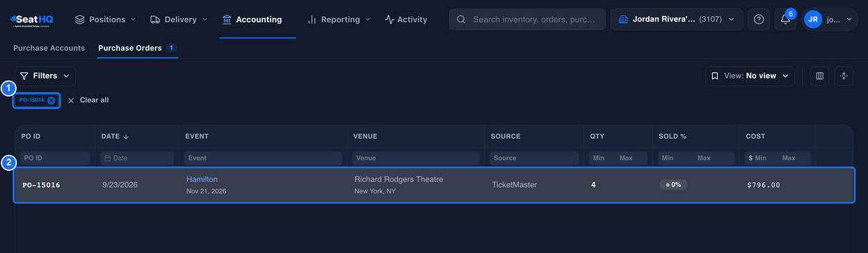Click the SOLD % Min filter field
This screenshot has height=253, width=868.
tap(676, 158)
